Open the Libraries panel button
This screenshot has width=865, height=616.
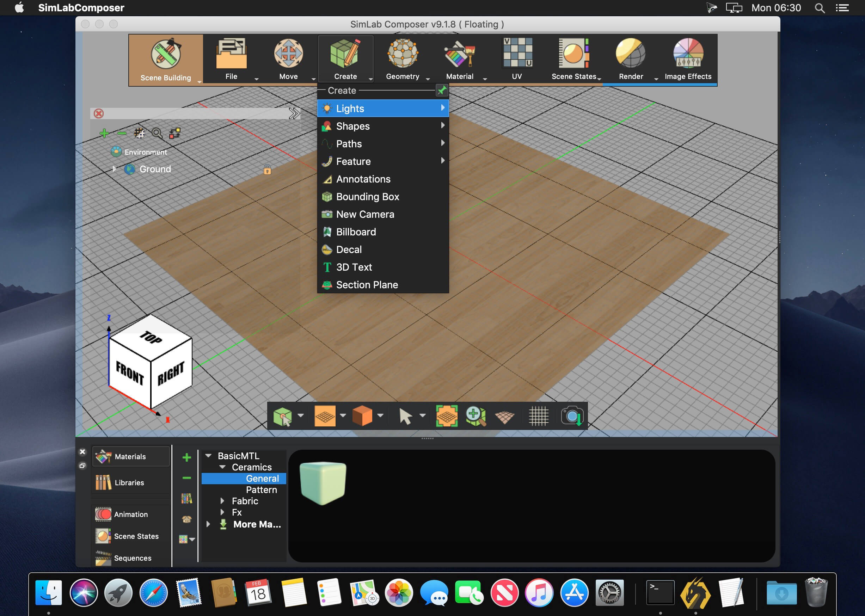click(130, 482)
